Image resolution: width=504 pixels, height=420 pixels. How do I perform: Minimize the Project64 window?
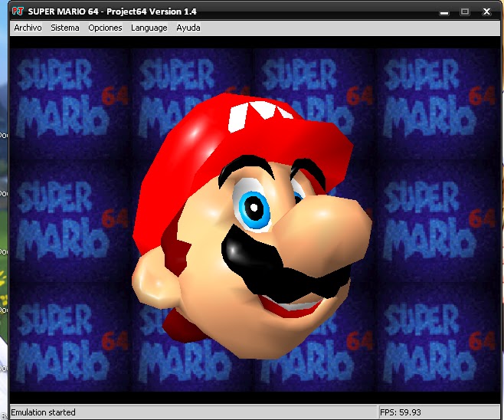point(444,12)
